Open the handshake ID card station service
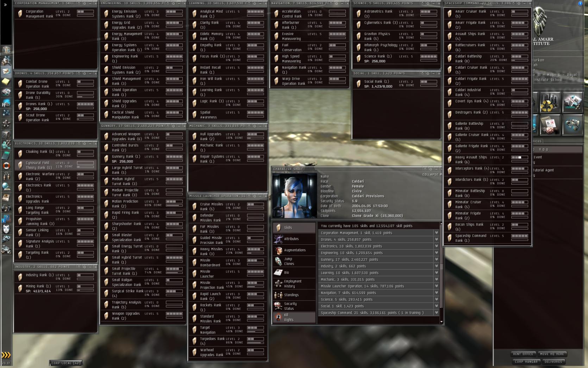 click(550, 125)
